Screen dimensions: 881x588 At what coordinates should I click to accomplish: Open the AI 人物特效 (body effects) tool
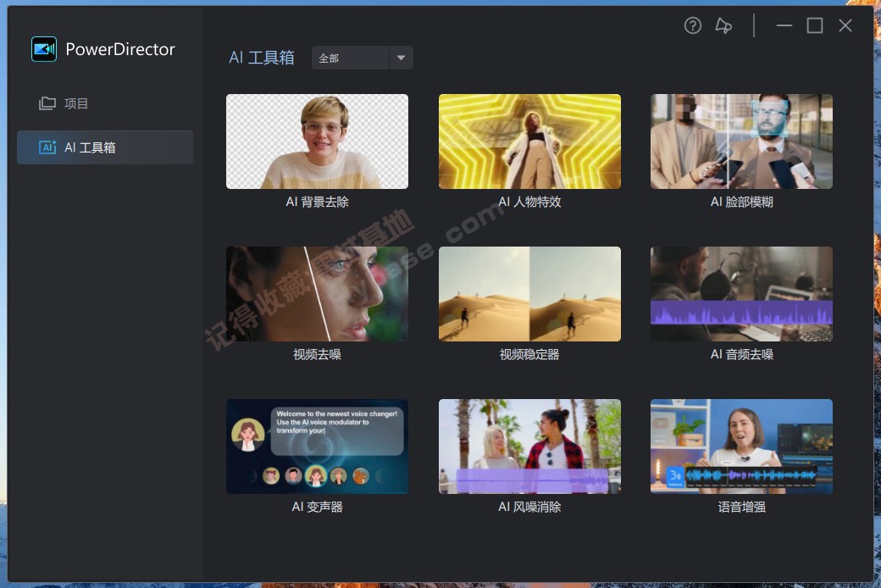click(x=529, y=141)
